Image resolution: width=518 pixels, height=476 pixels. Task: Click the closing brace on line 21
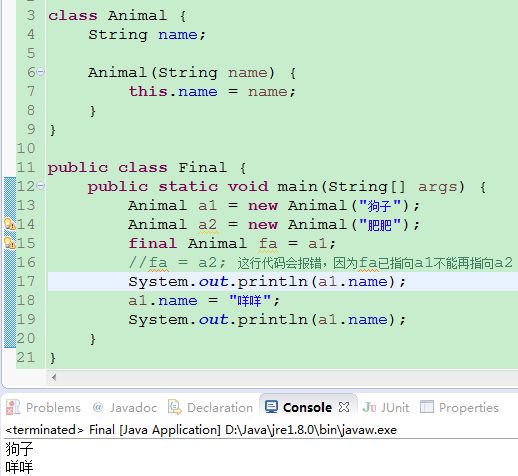coord(53,358)
